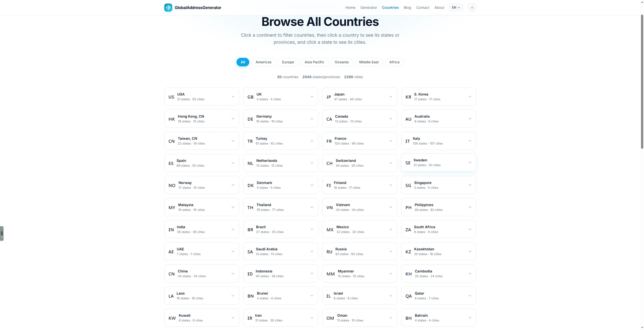Filter countries by Africa

[x=394, y=62]
